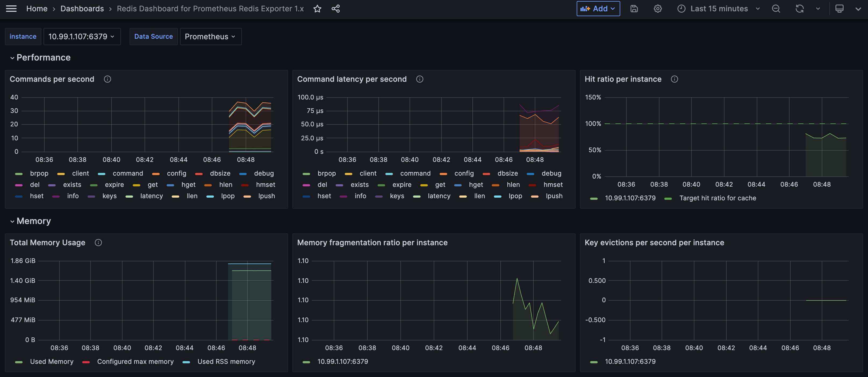Open dashboard settings gear
The image size is (868, 377).
click(x=657, y=9)
